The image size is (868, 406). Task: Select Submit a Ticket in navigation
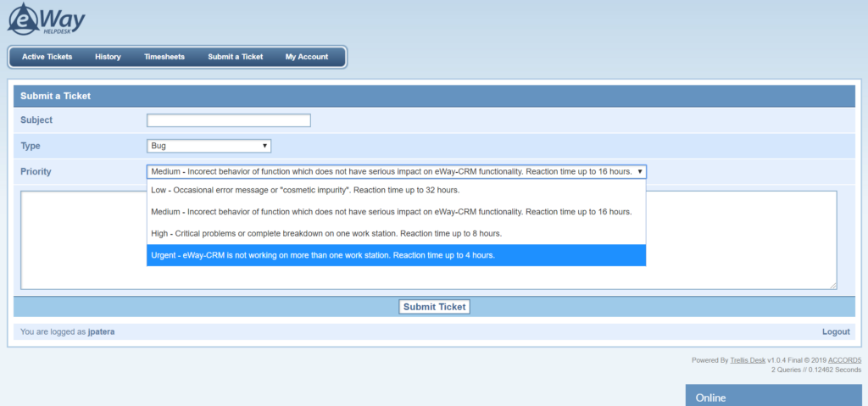click(236, 57)
